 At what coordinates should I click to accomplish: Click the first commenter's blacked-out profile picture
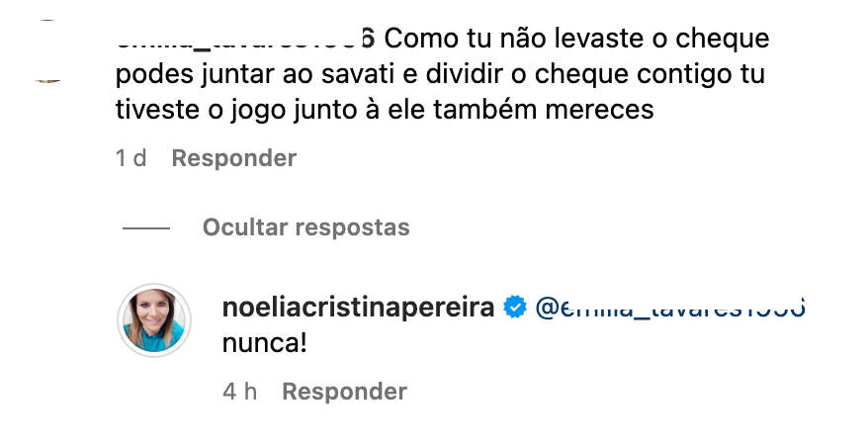click(x=43, y=49)
